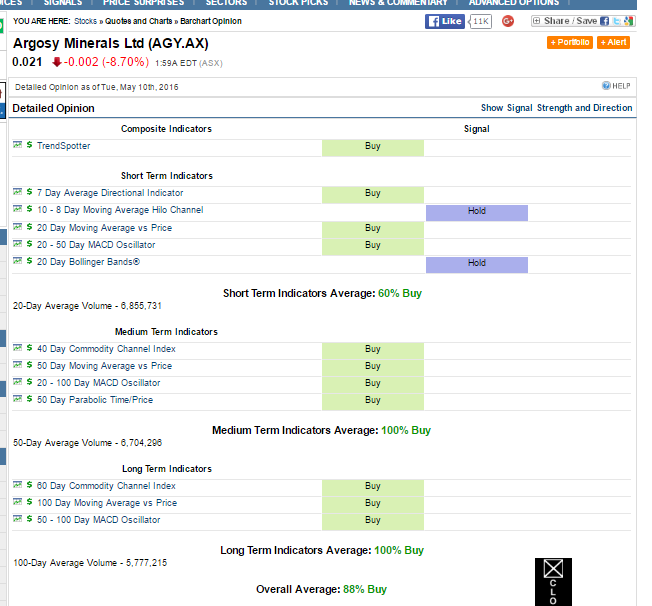Click dollar icon beside 10 - 8 Day Hilo Channel
This screenshot has height=606, width=652.
tap(30, 209)
